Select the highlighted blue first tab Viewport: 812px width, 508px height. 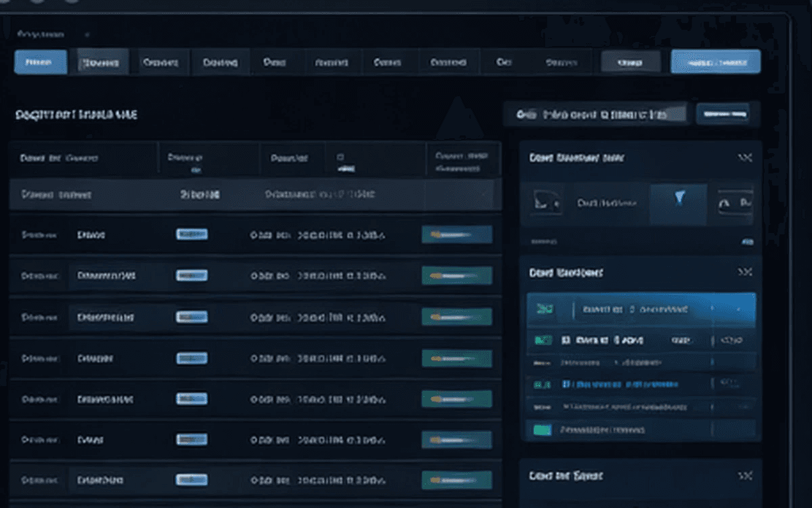click(x=41, y=62)
